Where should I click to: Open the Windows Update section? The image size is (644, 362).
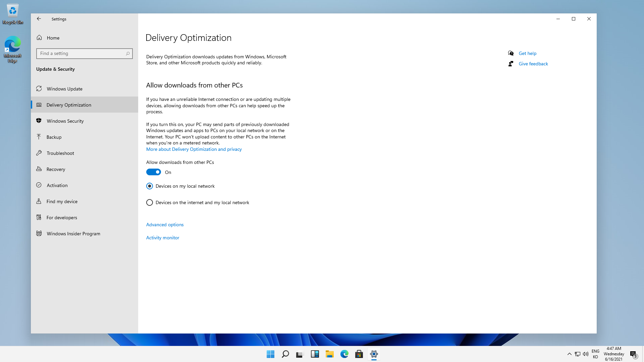(65, 89)
